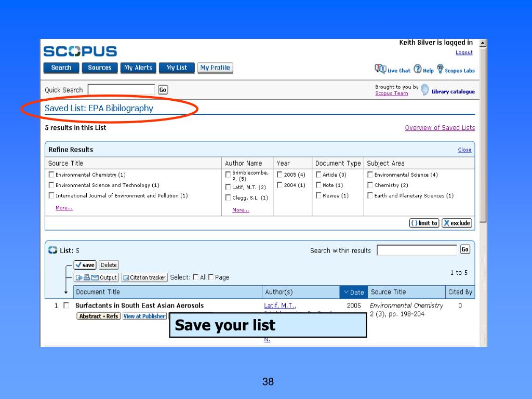The height and width of the screenshot is (399, 532).
Task: Save the list with save button
Action: pyautogui.click(x=85, y=265)
